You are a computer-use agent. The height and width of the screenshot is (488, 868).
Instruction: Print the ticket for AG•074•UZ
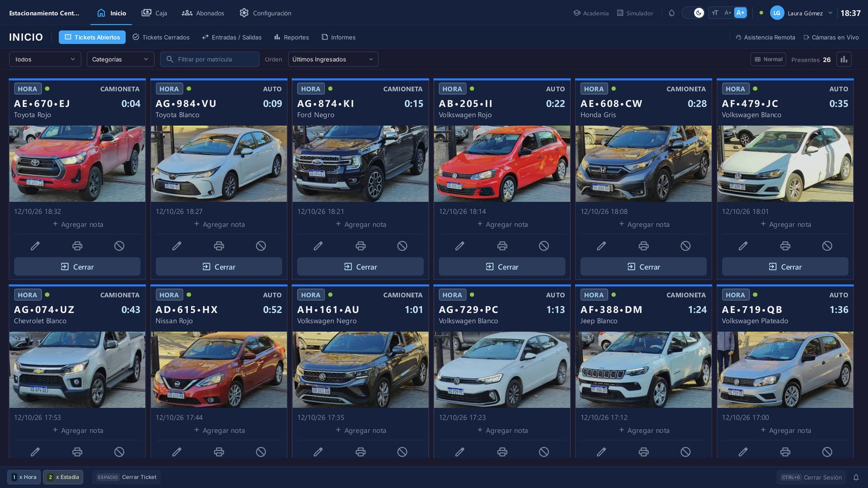point(78,452)
